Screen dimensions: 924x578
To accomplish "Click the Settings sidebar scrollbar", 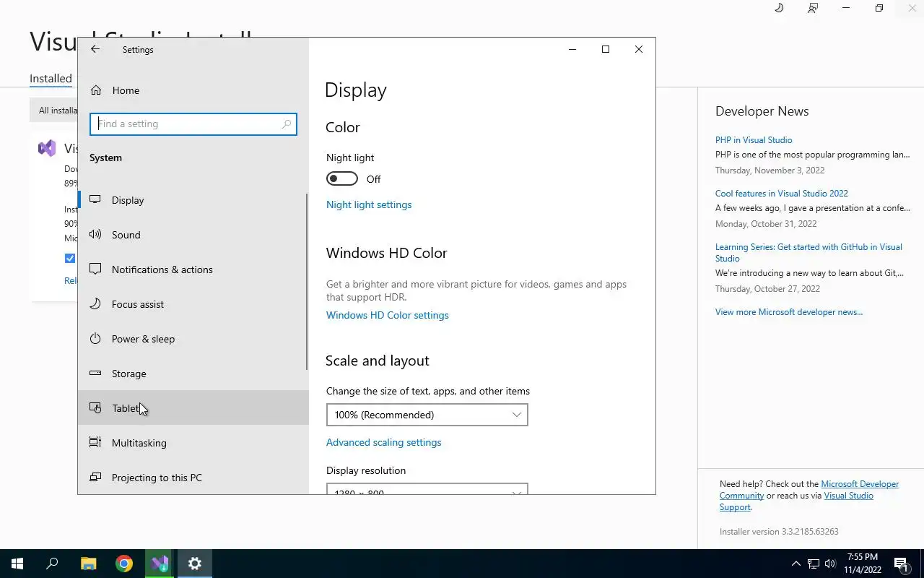I will [x=307, y=282].
